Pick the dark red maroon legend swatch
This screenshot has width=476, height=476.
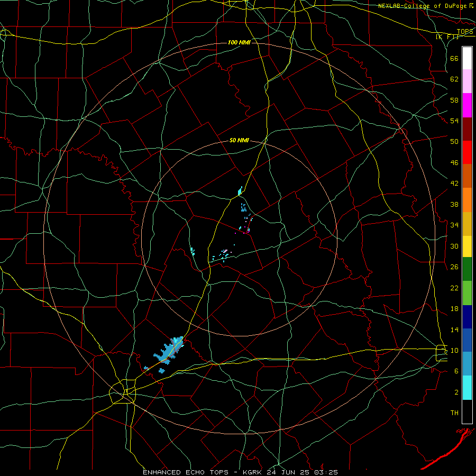pos(467,129)
